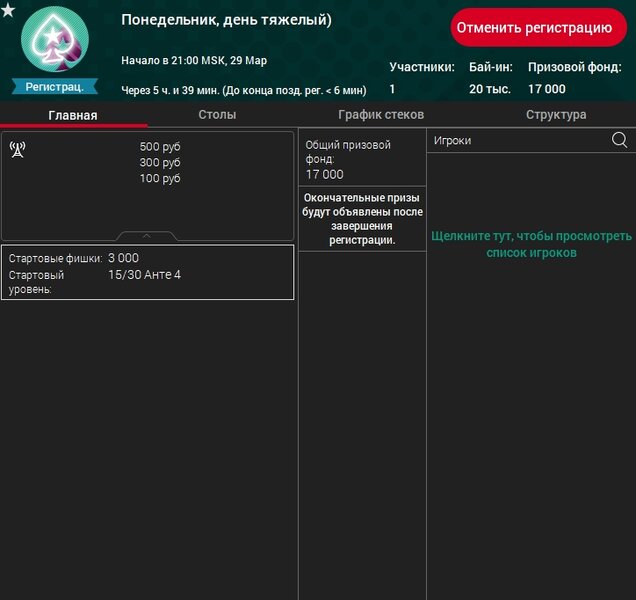Click the favorite star icon
This screenshot has width=636, height=600.
coord(8,10)
